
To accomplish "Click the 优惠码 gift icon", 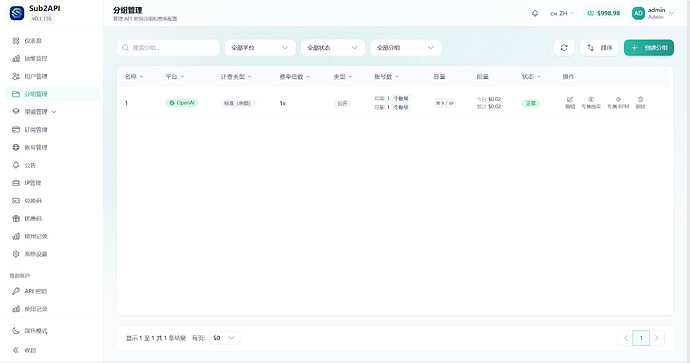I will coord(16,218).
